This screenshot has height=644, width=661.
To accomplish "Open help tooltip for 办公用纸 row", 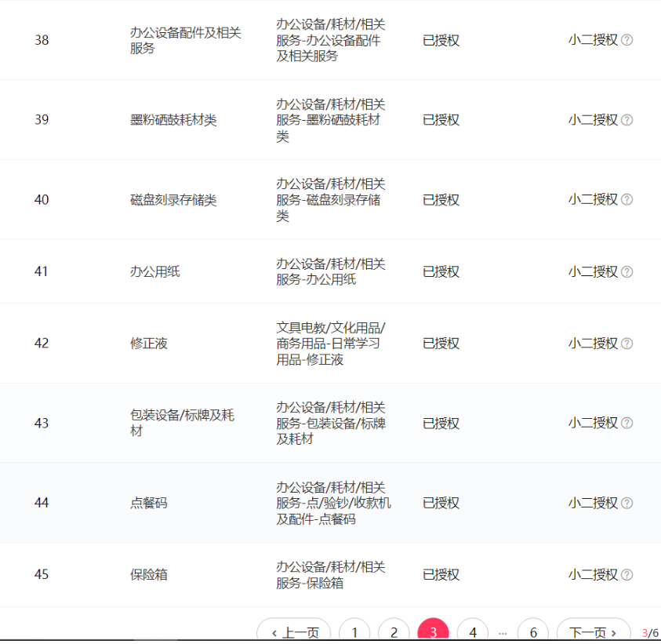I will point(626,272).
